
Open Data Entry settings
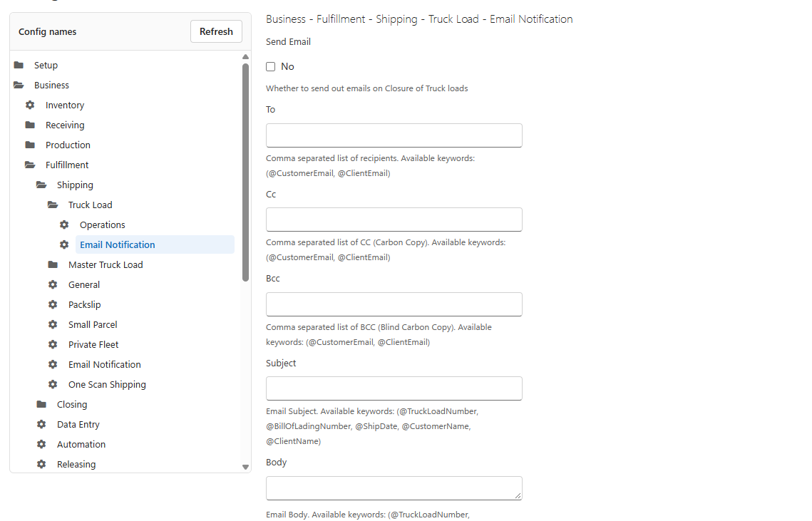pyautogui.click(x=78, y=424)
